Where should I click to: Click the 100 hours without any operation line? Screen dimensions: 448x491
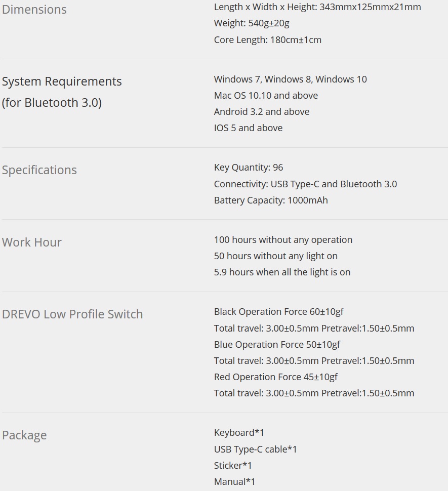click(x=283, y=240)
